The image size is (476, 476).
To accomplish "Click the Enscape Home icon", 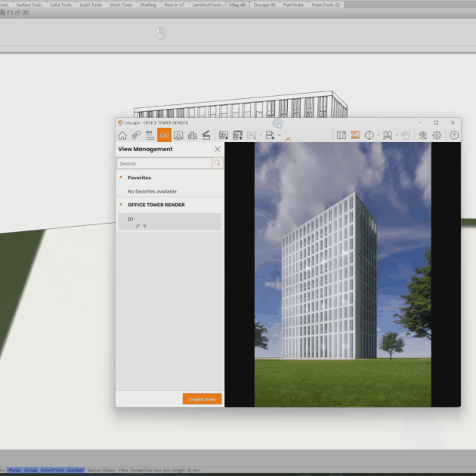I will [x=122, y=135].
